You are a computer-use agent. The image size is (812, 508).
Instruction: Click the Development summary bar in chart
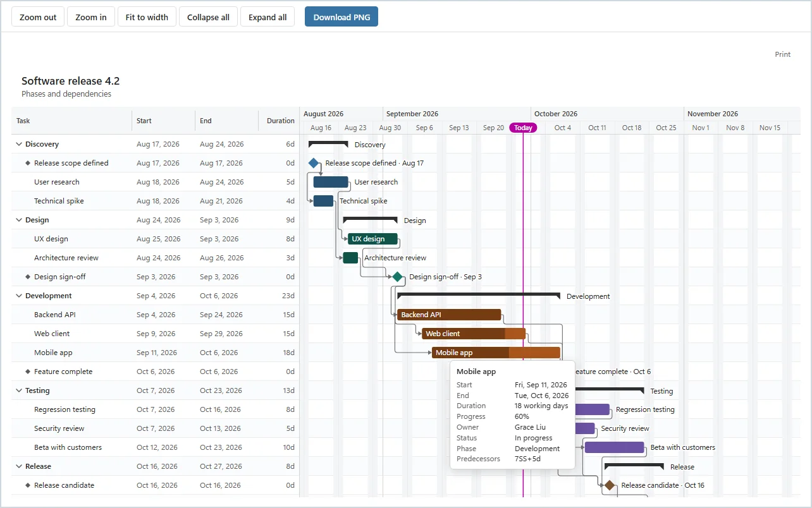pos(479,295)
